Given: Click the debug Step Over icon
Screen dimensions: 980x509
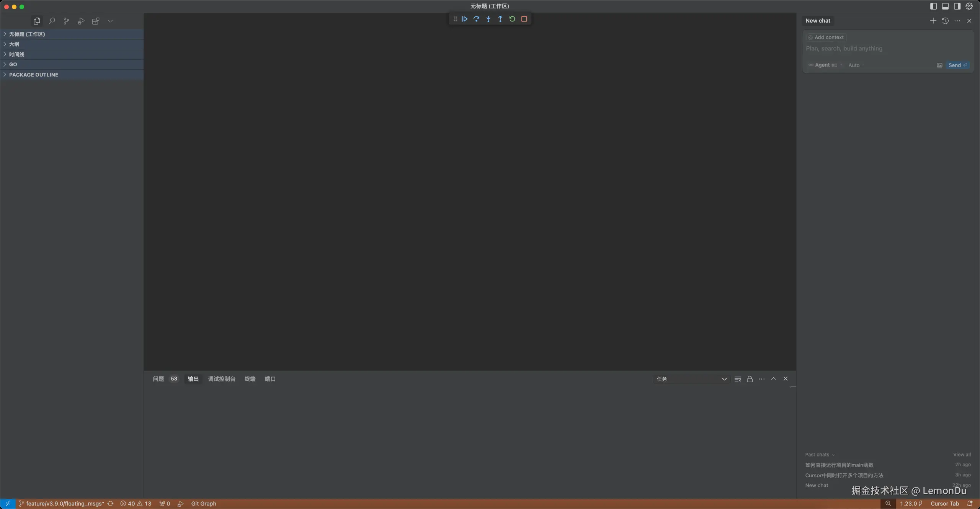Looking at the screenshot, I should (x=476, y=19).
